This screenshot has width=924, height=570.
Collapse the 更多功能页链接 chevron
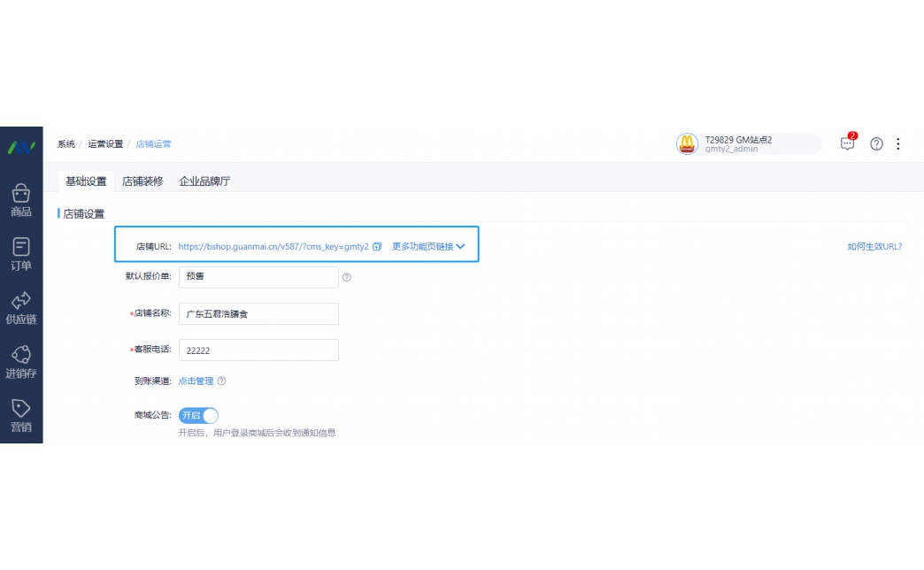[461, 247]
